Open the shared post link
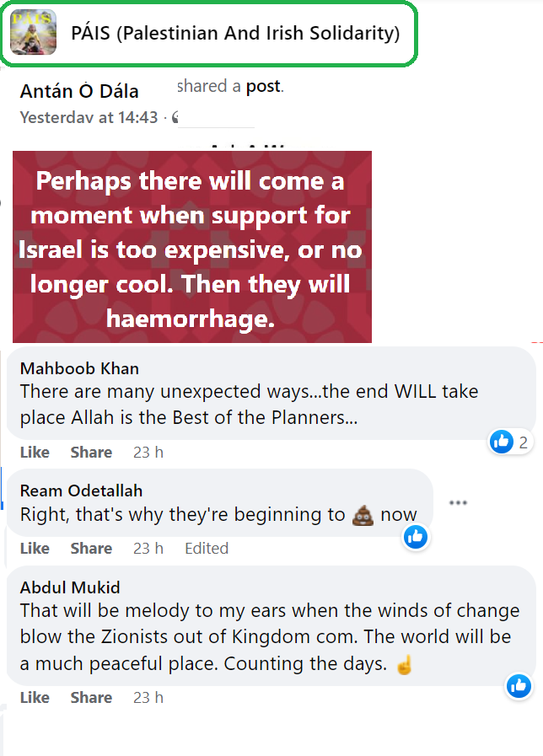This screenshot has height=756, width=543. pos(264,86)
